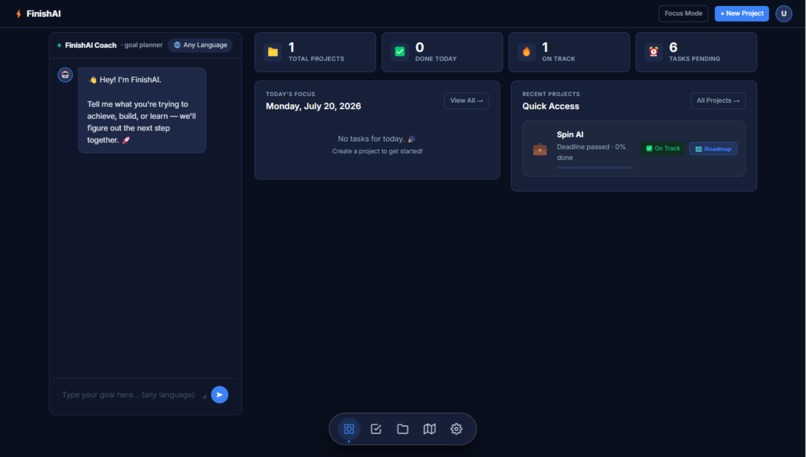Open the Any Language selector
This screenshot has width=806, height=457.
pyautogui.click(x=200, y=45)
